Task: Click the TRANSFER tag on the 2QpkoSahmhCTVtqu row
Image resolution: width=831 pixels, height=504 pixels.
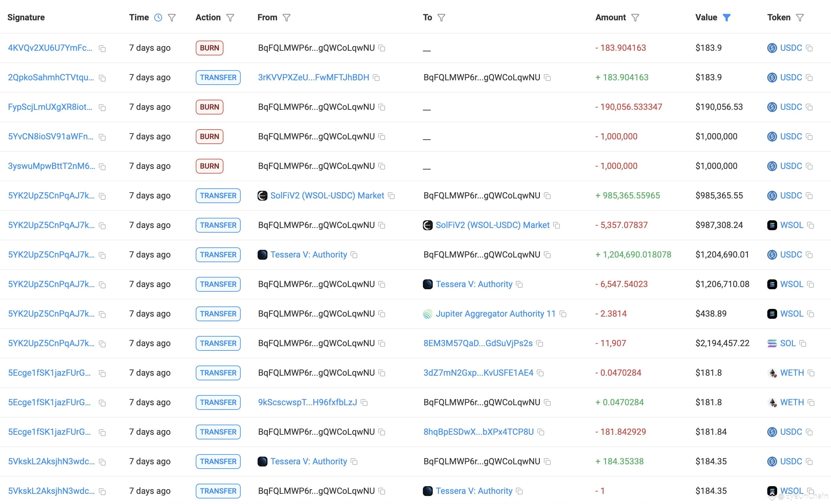Action: click(218, 78)
